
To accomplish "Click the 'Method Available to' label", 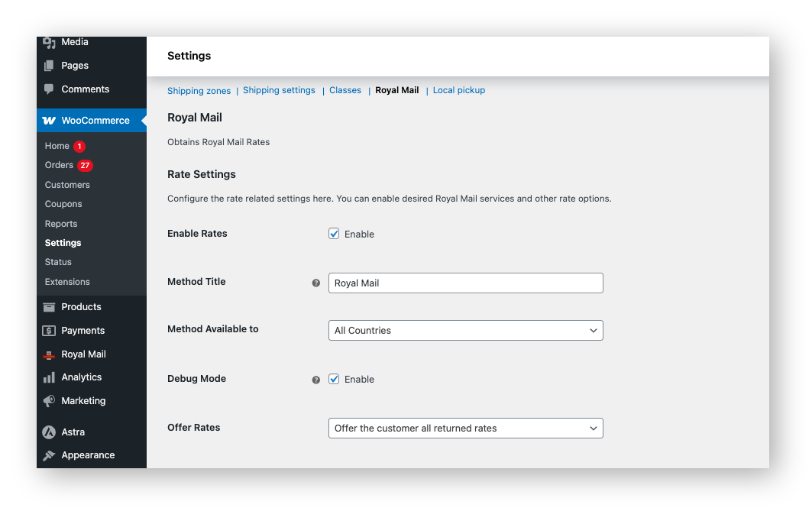I will 213,329.
